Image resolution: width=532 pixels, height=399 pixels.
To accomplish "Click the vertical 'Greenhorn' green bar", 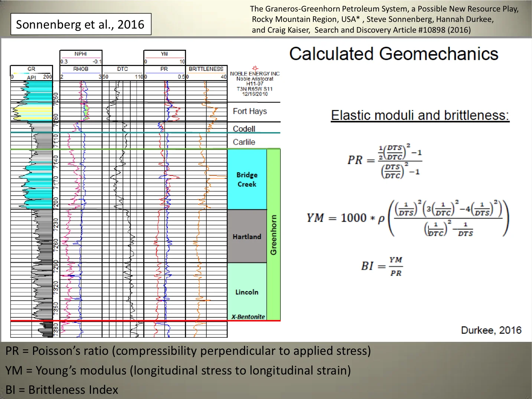I will [x=274, y=235].
